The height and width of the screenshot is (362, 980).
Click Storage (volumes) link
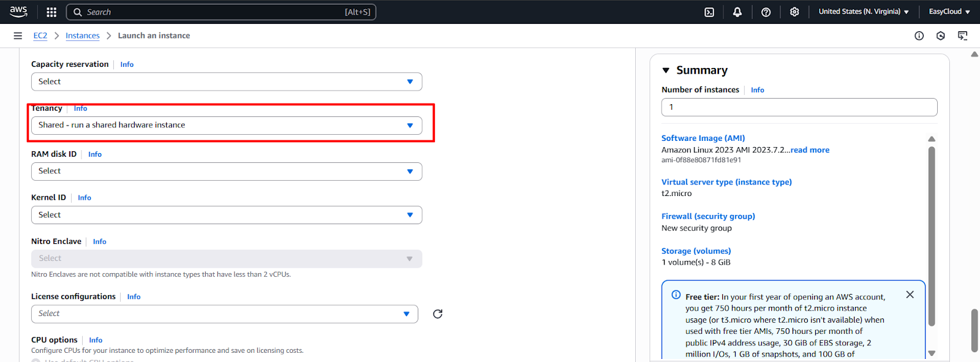click(x=696, y=251)
